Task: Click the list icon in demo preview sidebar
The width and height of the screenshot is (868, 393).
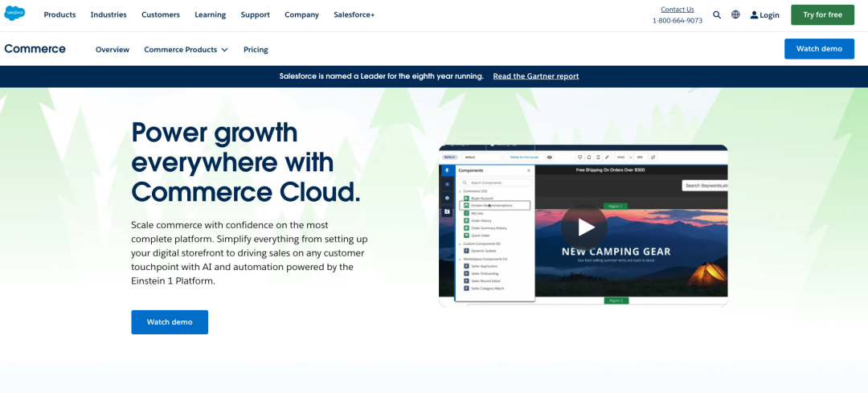Action: (448, 184)
